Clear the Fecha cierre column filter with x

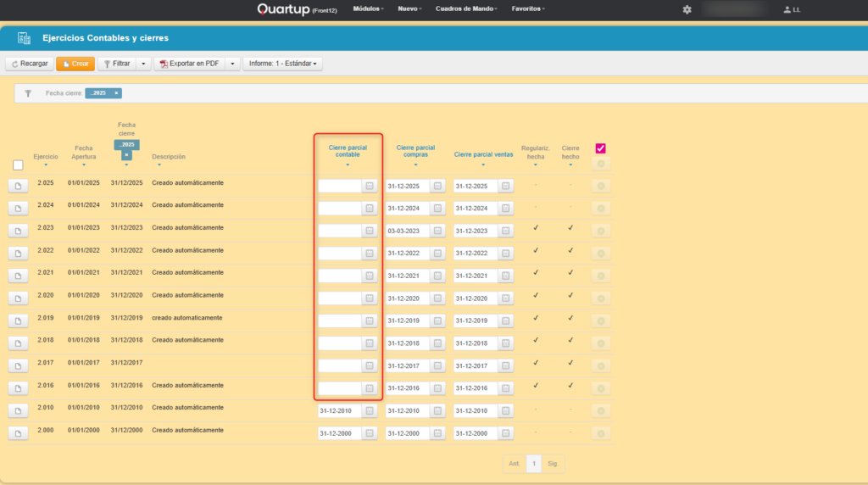click(125, 155)
